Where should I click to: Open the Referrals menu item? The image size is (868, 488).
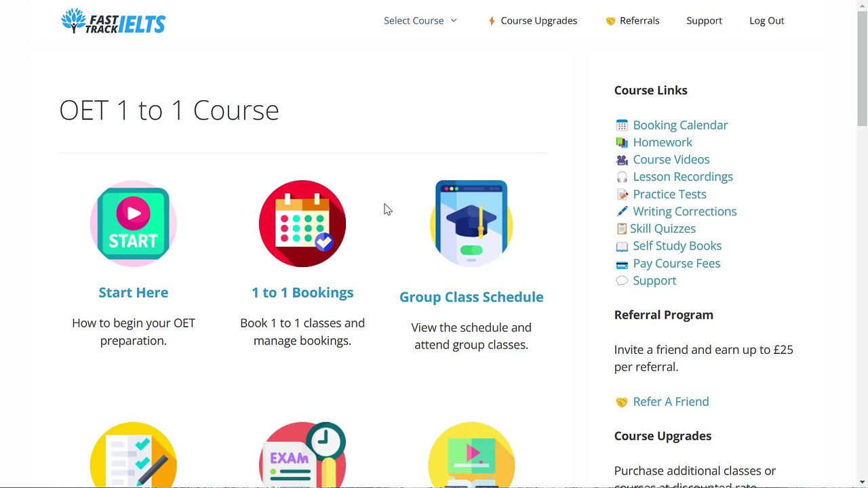(632, 20)
